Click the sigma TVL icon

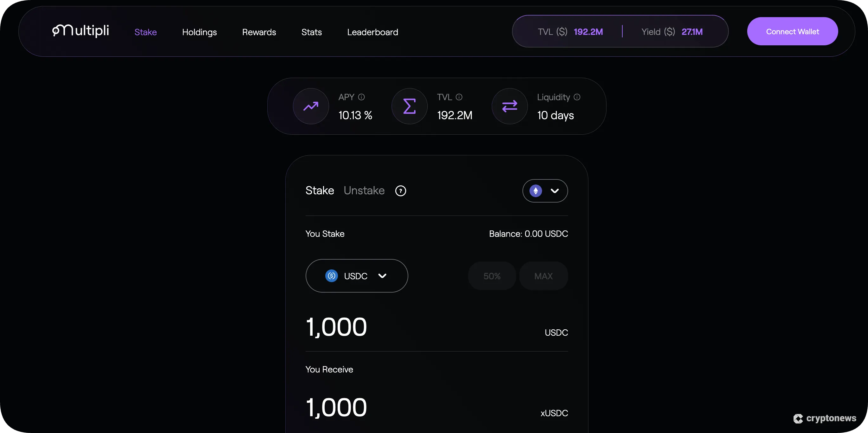click(x=409, y=106)
